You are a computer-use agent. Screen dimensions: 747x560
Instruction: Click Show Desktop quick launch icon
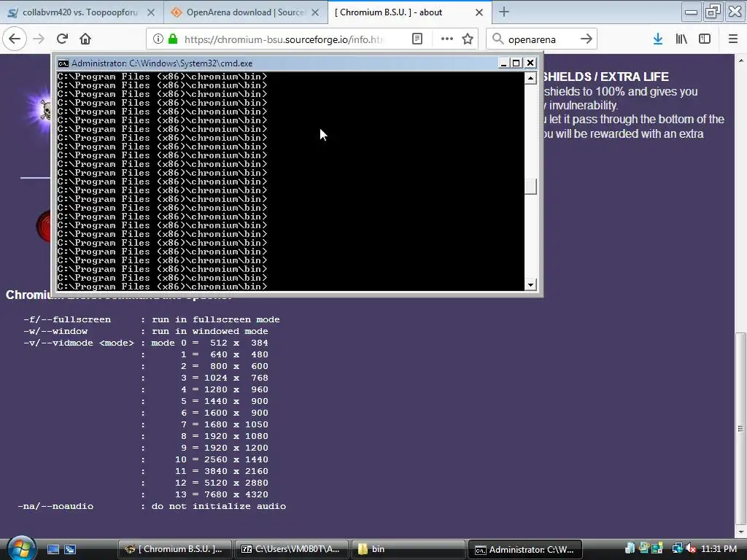point(53,549)
